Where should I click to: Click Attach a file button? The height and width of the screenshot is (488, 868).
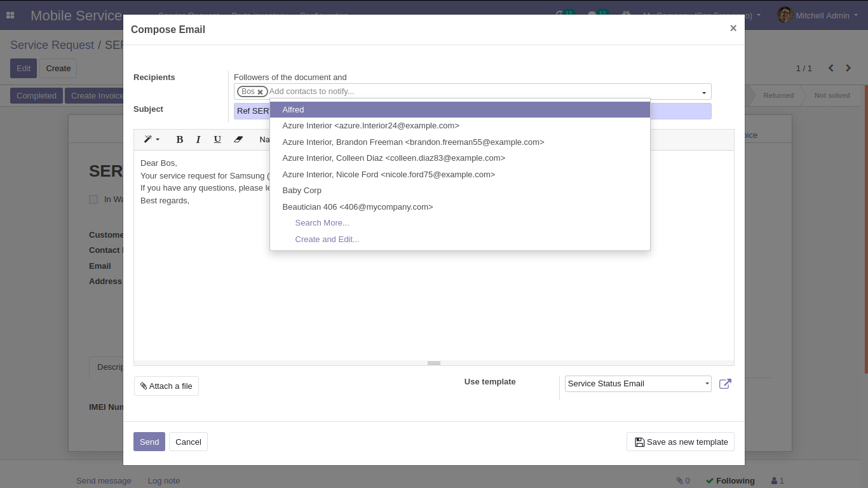point(166,386)
